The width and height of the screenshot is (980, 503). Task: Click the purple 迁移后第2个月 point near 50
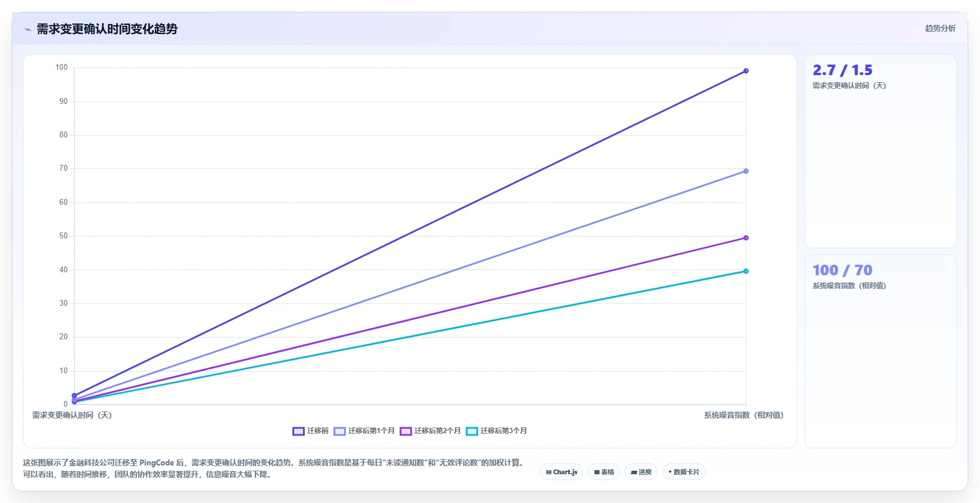pyautogui.click(x=746, y=238)
